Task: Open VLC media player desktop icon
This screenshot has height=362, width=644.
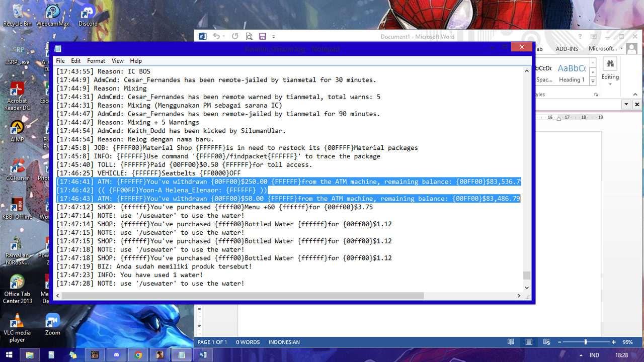Action: click(x=17, y=328)
